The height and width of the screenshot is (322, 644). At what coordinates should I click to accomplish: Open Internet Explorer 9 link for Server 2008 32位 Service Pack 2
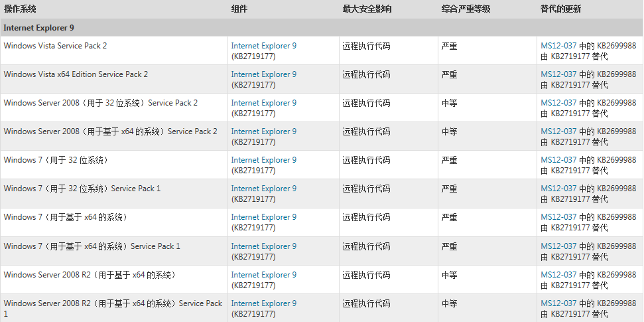(x=264, y=103)
